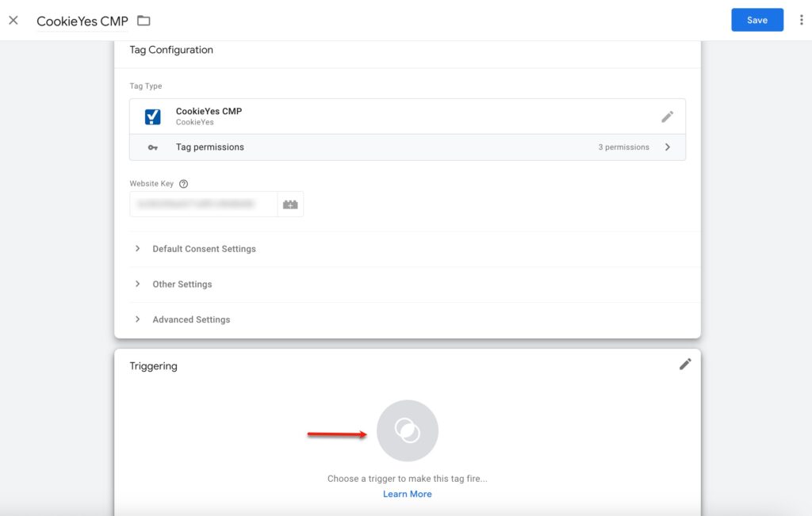Click the Website Key help question mark
The width and height of the screenshot is (812, 516).
(x=184, y=184)
